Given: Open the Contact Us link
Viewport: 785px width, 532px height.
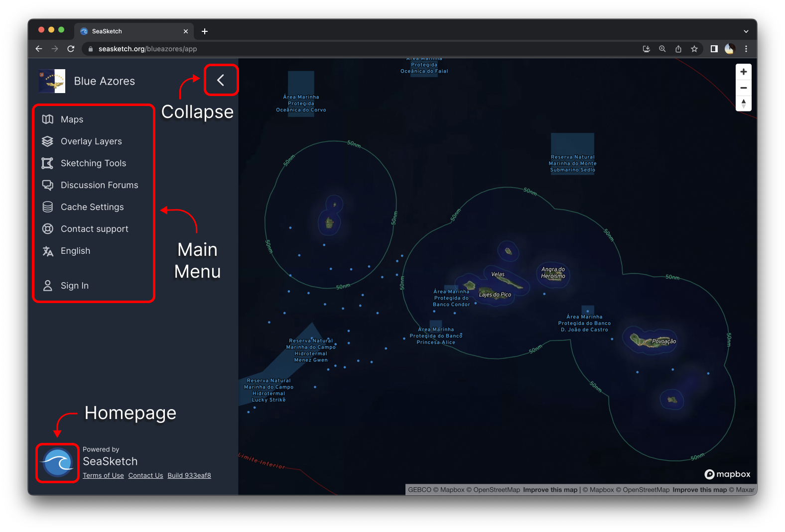Looking at the screenshot, I should [145, 476].
